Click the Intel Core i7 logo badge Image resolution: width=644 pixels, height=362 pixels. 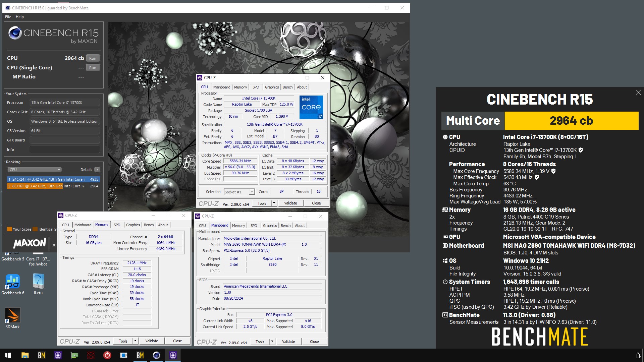(x=311, y=107)
